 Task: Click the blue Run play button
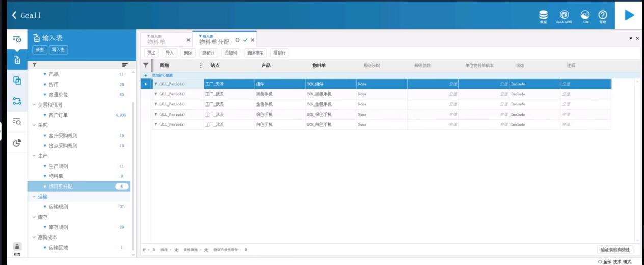pyautogui.click(x=629, y=15)
